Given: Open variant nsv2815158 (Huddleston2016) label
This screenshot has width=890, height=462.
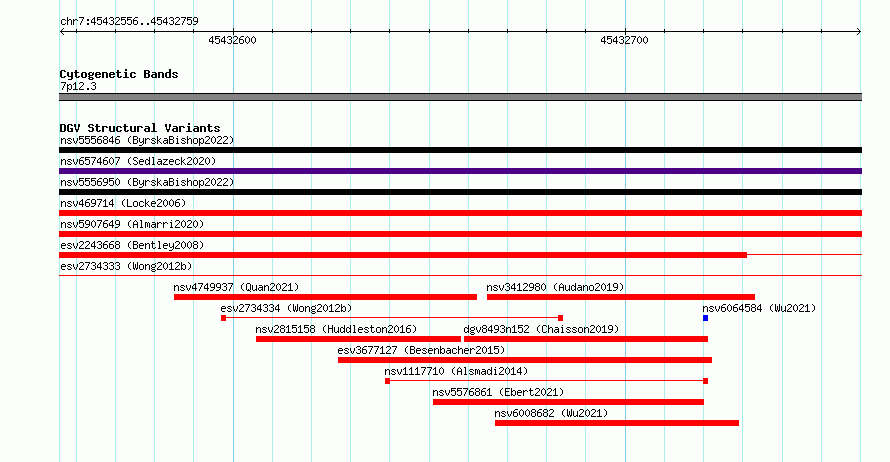Looking at the screenshot, I should 336,329.
